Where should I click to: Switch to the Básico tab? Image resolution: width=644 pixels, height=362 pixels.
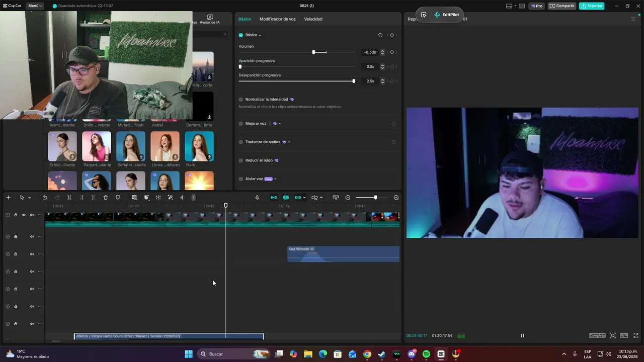(x=245, y=19)
